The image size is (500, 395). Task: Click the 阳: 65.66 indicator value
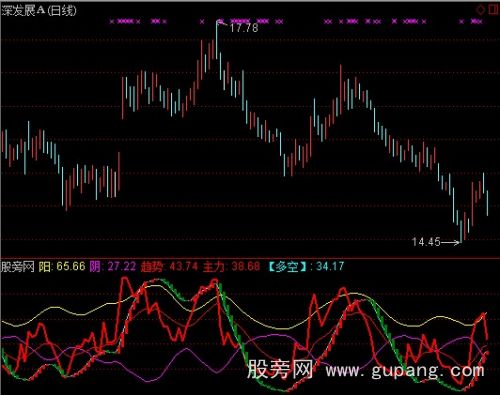[62, 266]
